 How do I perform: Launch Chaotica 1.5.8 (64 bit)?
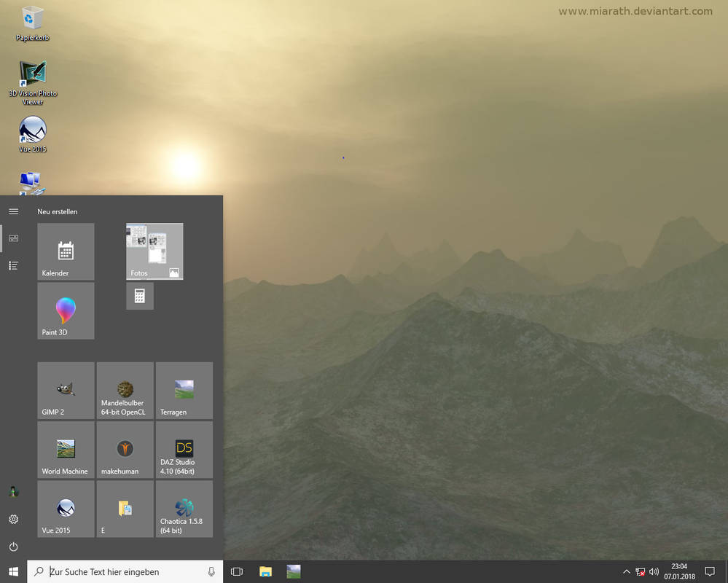point(184,508)
